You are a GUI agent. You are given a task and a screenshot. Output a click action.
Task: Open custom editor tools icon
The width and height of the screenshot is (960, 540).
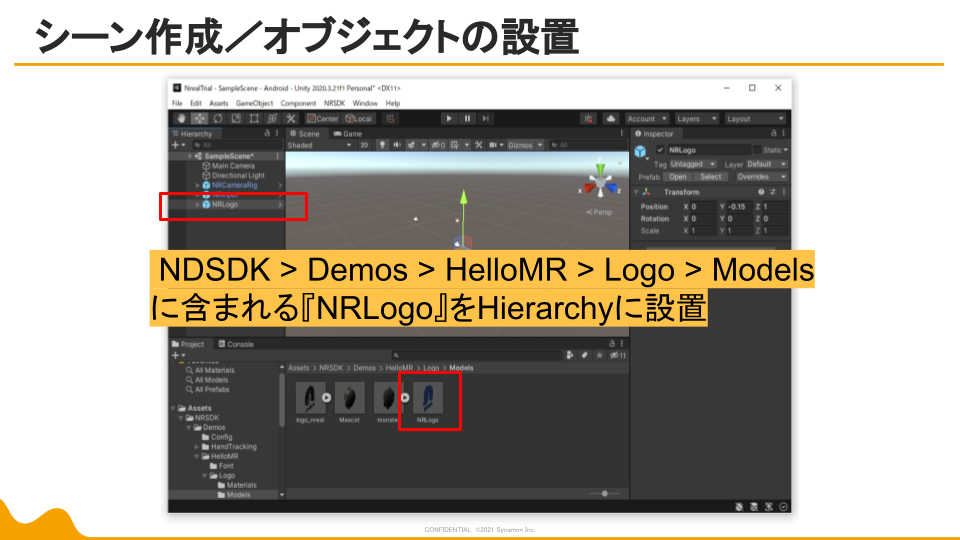coord(291,118)
